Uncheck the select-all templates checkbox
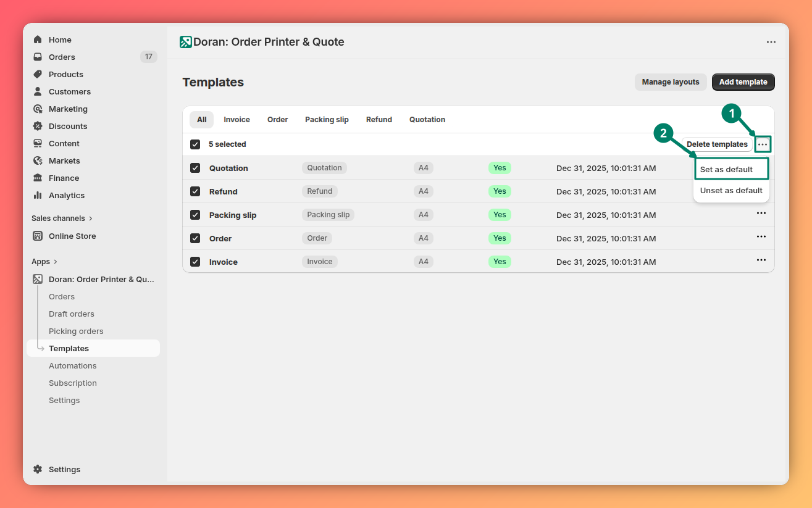Screen dimensions: 812x508 coord(195,144)
